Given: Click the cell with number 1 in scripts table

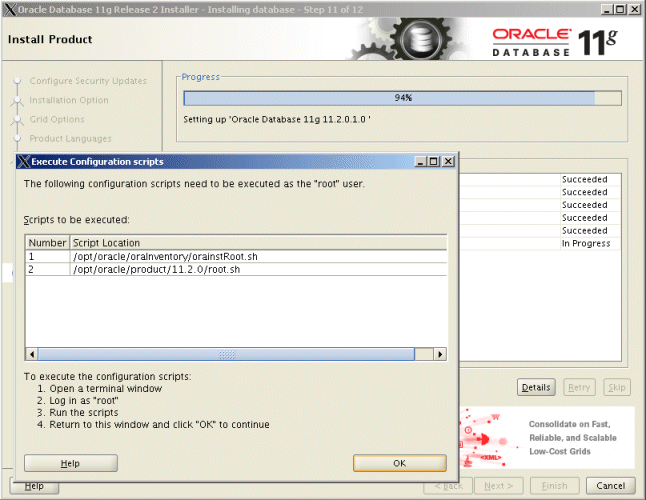Looking at the screenshot, I should 47,257.
